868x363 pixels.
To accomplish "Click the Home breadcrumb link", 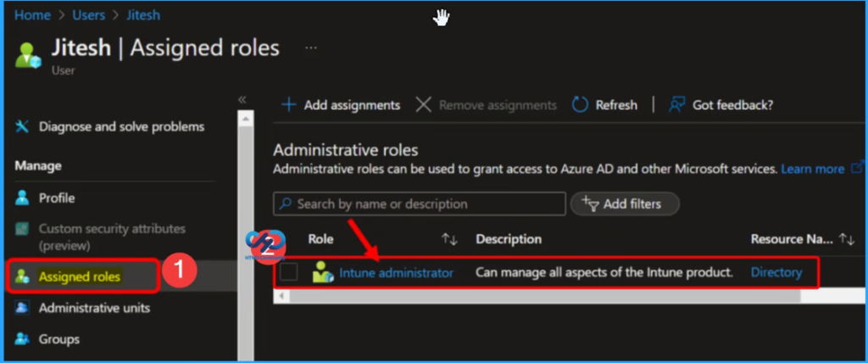I will (32, 15).
